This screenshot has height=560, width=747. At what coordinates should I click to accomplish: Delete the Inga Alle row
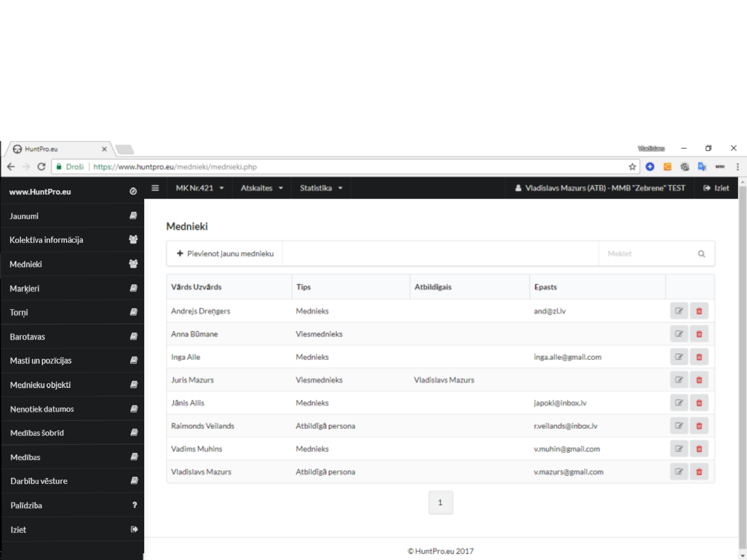[699, 357]
